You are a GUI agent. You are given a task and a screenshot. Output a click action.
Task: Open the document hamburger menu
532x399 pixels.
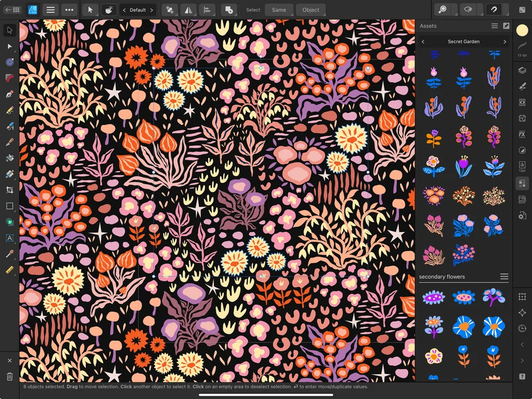[x=51, y=10]
